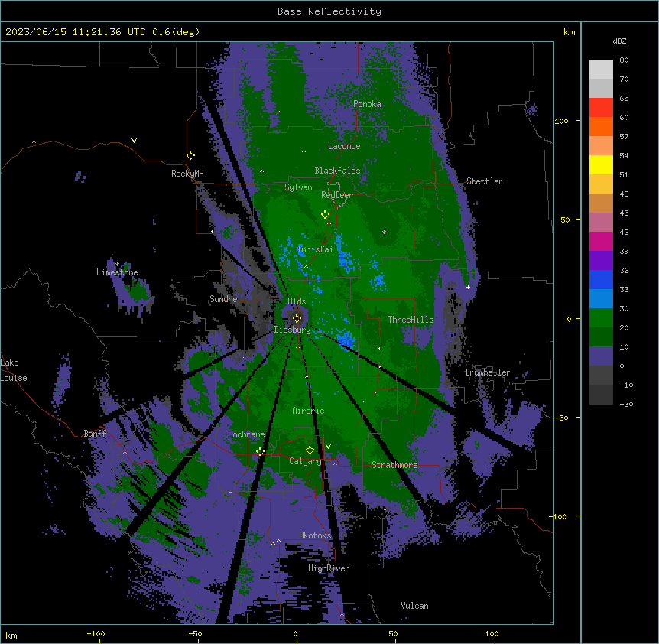
Task: Click the -50 km tick on bottom axis
Action: click(195, 633)
